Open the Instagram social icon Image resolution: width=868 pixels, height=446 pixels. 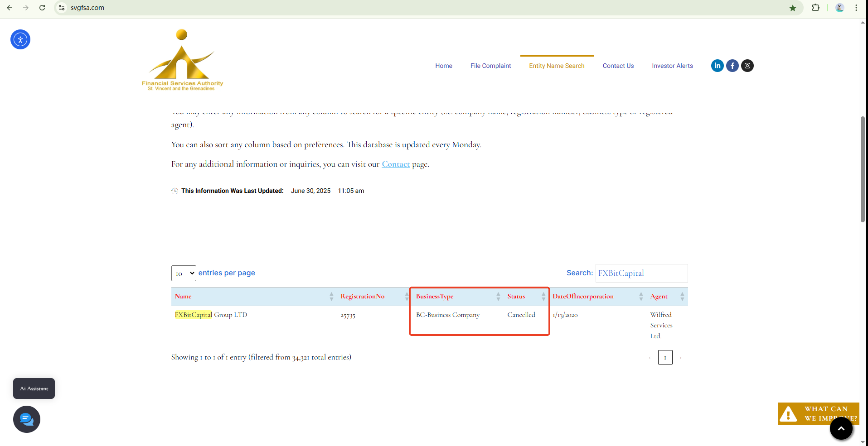747,66
